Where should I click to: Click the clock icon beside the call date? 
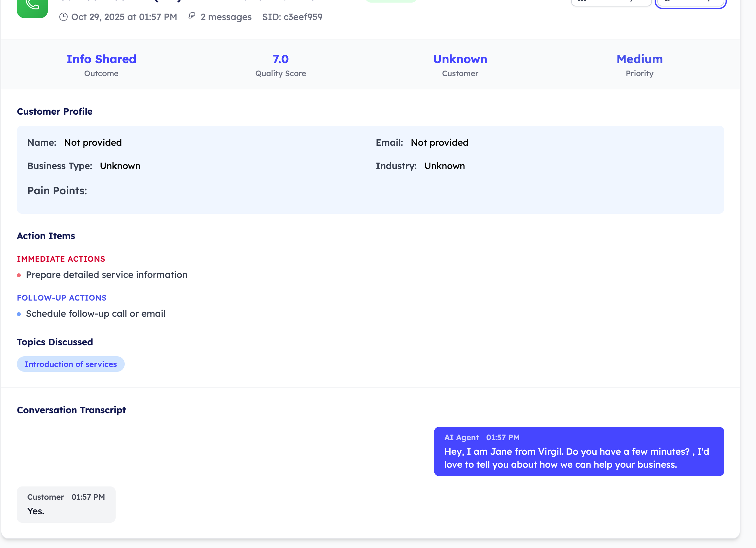coord(64,17)
